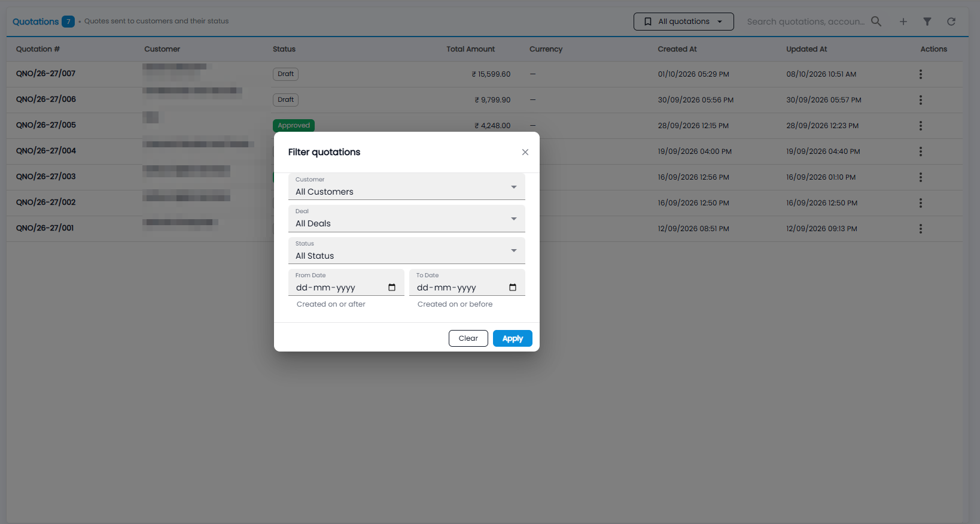
Task: Click the Customer column header
Action: tap(162, 49)
